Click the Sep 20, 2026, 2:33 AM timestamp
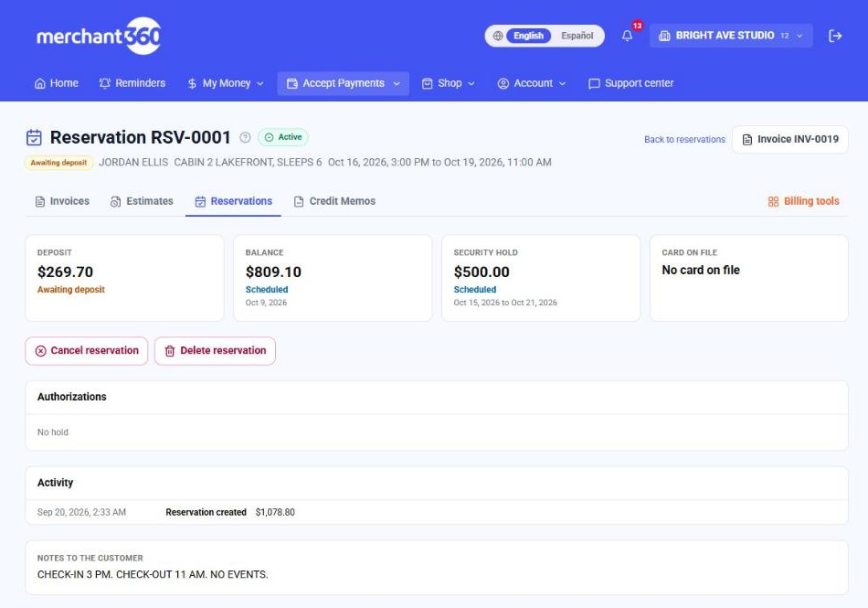 (x=81, y=513)
